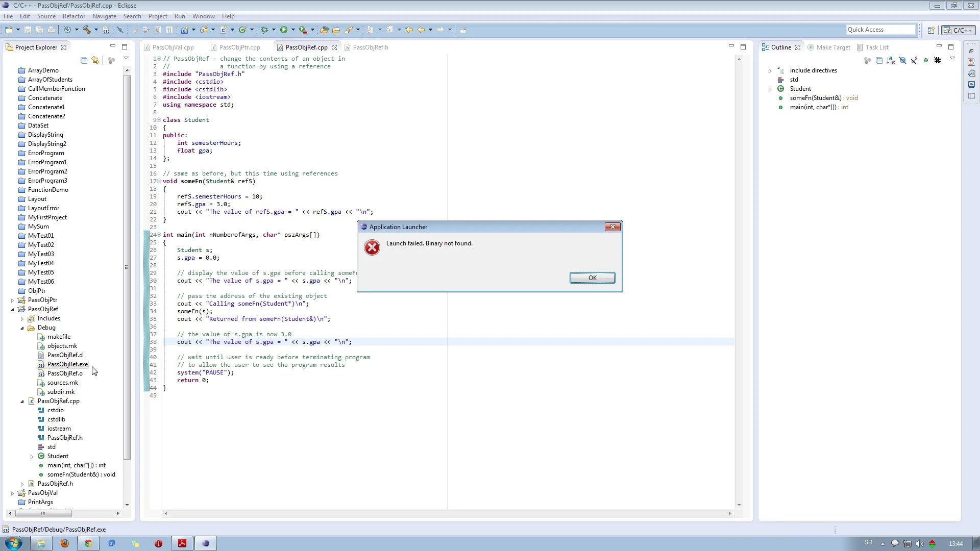Click the Save toolbar icon
This screenshot has width=980, height=551.
pos(28,30)
